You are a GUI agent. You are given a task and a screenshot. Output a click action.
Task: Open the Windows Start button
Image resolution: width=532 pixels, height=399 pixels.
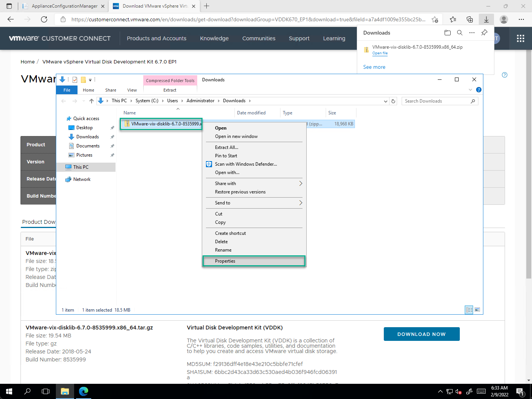pyautogui.click(x=9, y=391)
